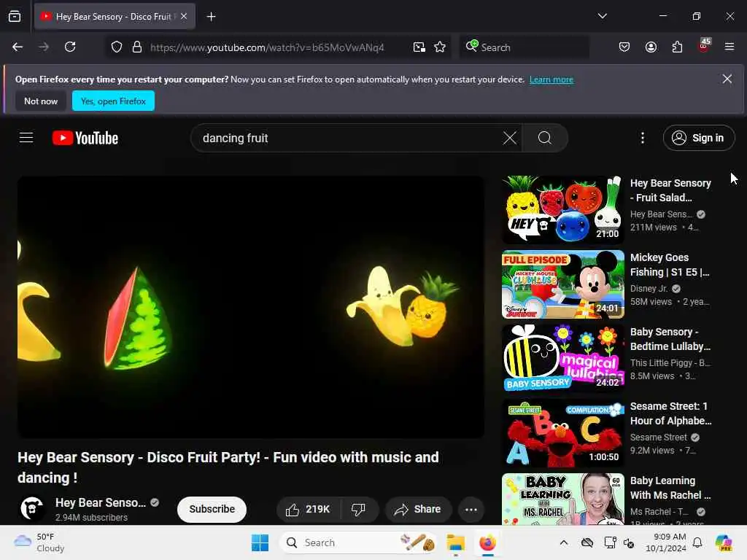Open the Sesame Street Alphabet thumbnail

pyautogui.click(x=563, y=433)
